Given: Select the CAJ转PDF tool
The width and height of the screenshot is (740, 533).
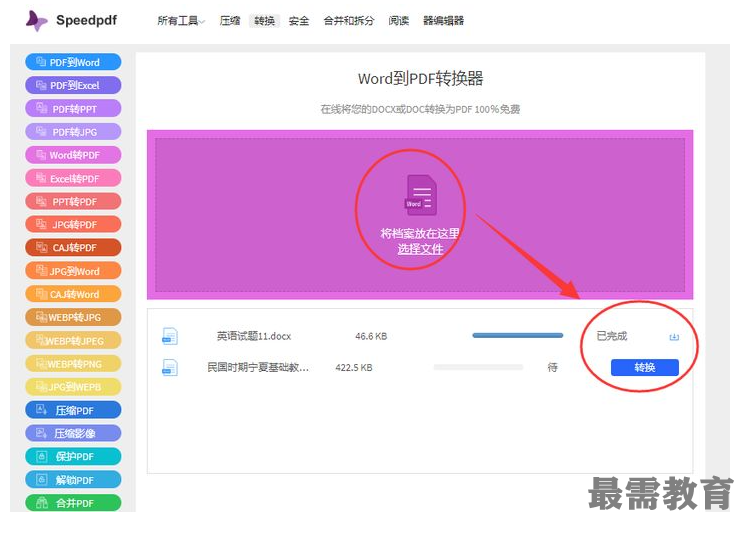Looking at the screenshot, I should [73, 247].
